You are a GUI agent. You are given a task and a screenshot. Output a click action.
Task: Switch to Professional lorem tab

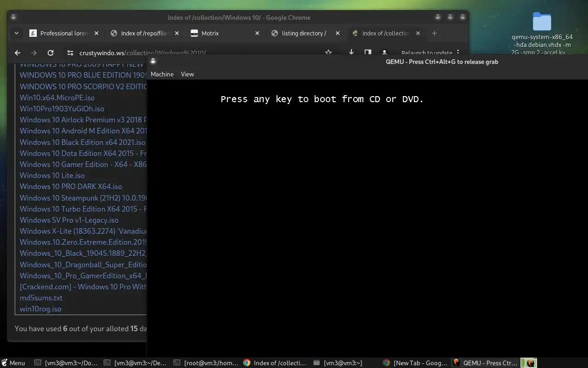pyautogui.click(x=64, y=33)
